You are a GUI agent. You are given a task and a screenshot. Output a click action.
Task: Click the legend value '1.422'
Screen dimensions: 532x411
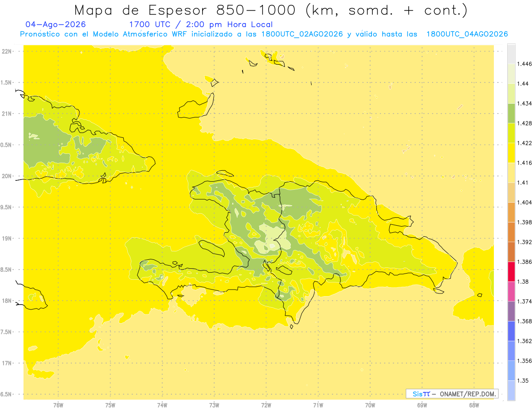click(524, 143)
